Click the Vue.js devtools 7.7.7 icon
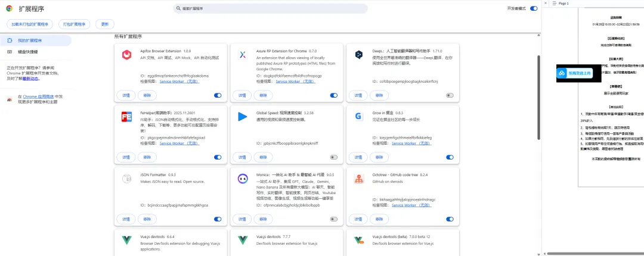Viewport: 644px width, 256px height. click(x=243, y=241)
